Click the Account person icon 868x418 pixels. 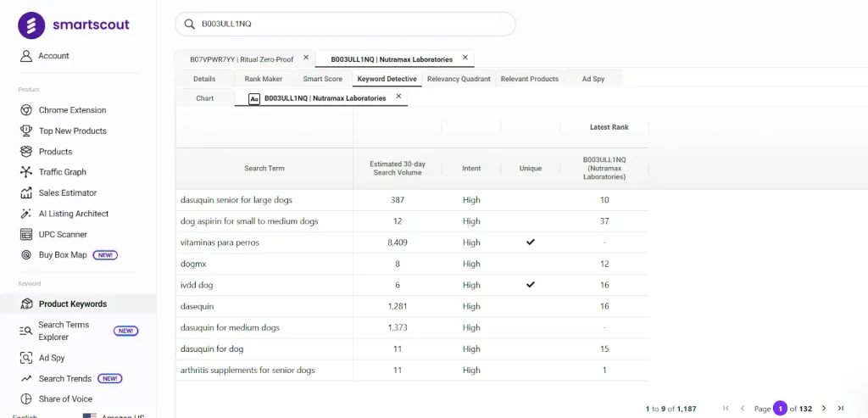pyautogui.click(x=25, y=56)
